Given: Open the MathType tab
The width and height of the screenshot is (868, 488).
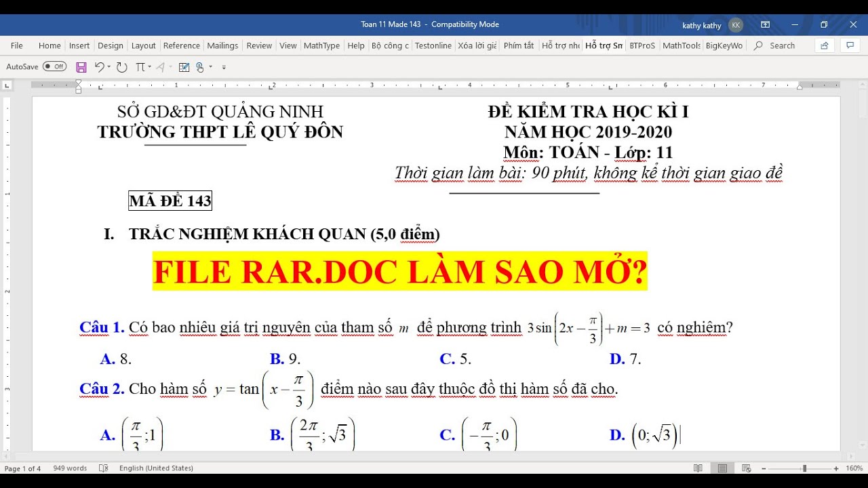Looking at the screenshot, I should pos(321,45).
